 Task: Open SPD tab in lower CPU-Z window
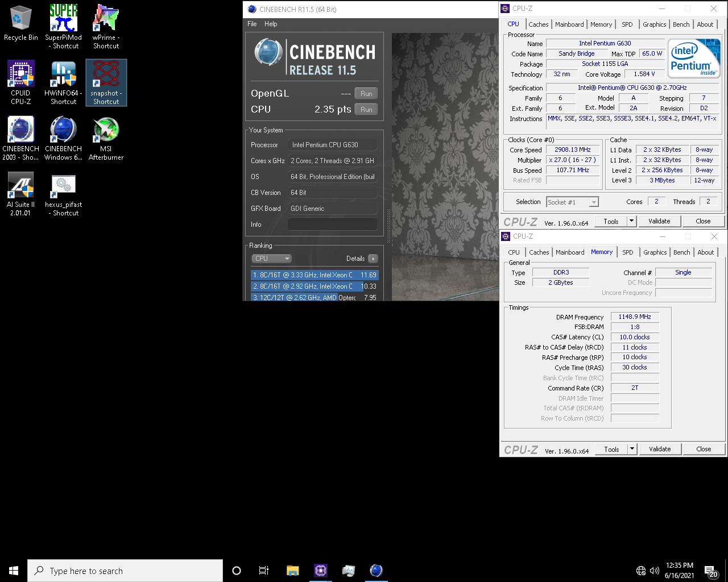coord(628,252)
